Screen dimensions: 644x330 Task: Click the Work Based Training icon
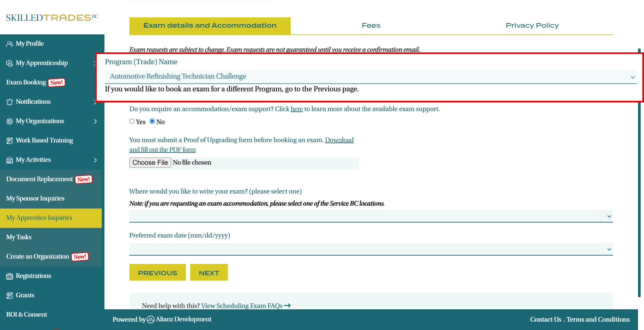tap(10, 141)
